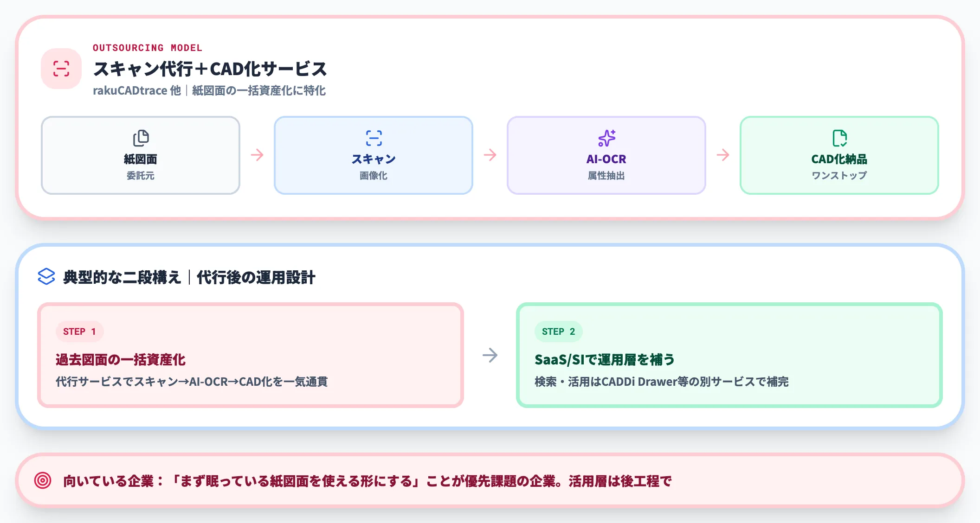
Task: Click the blue scan icon in スキャン card
Action: tap(374, 137)
